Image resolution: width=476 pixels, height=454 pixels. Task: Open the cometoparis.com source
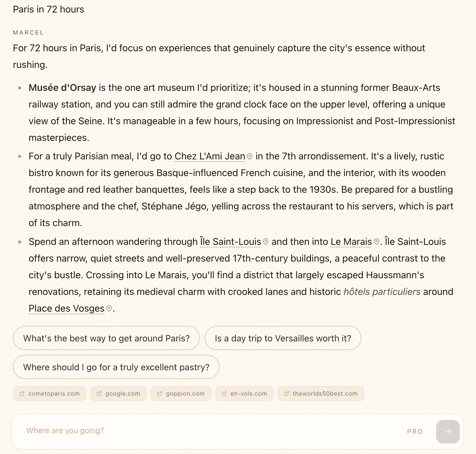[x=49, y=393]
